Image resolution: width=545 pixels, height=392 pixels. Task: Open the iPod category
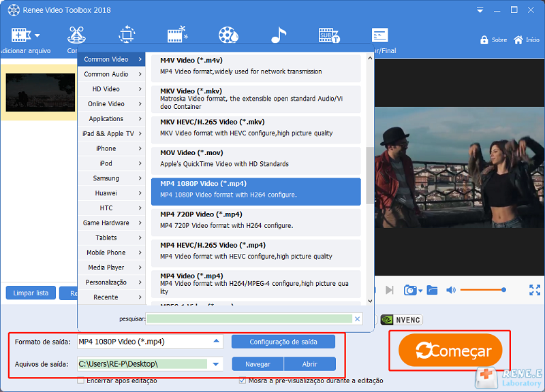111,163
